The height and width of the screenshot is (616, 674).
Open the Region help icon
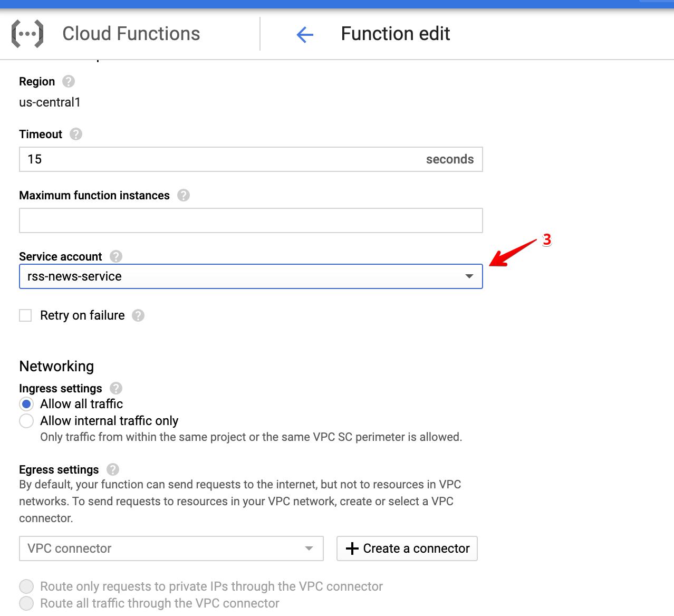69,82
